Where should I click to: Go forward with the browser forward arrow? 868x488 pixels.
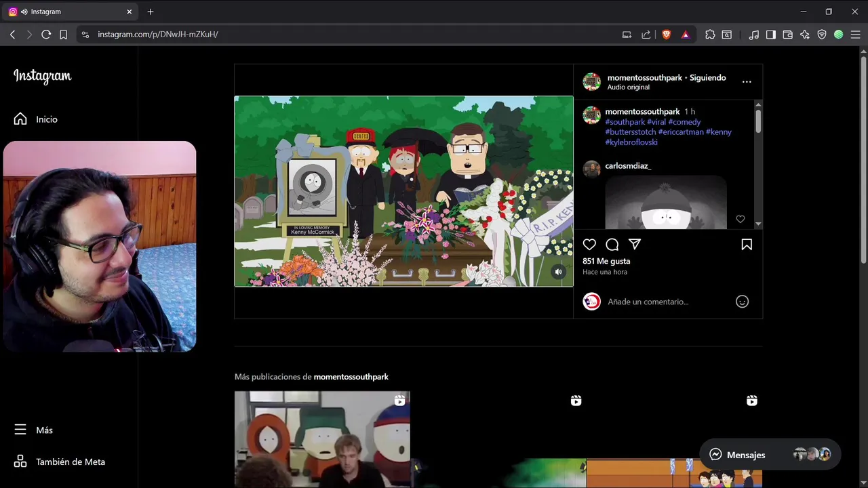click(x=29, y=35)
